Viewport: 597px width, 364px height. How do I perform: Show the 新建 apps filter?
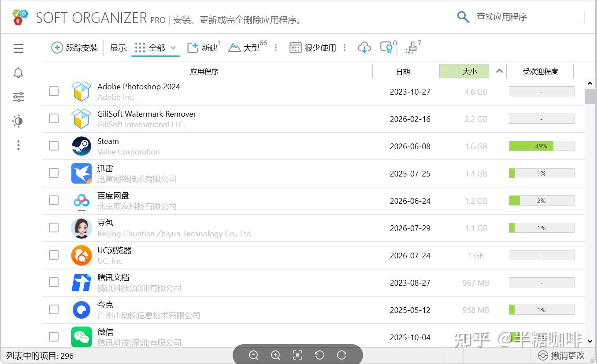(203, 48)
